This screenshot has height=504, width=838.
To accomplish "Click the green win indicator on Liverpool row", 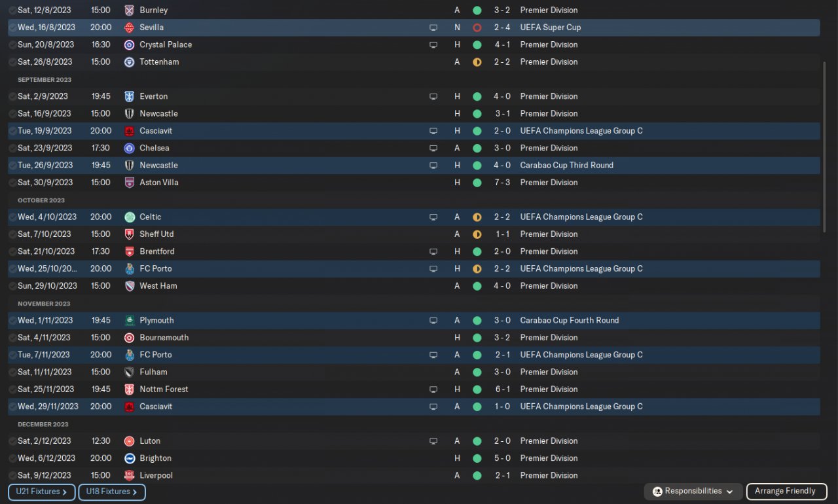I will (x=477, y=475).
